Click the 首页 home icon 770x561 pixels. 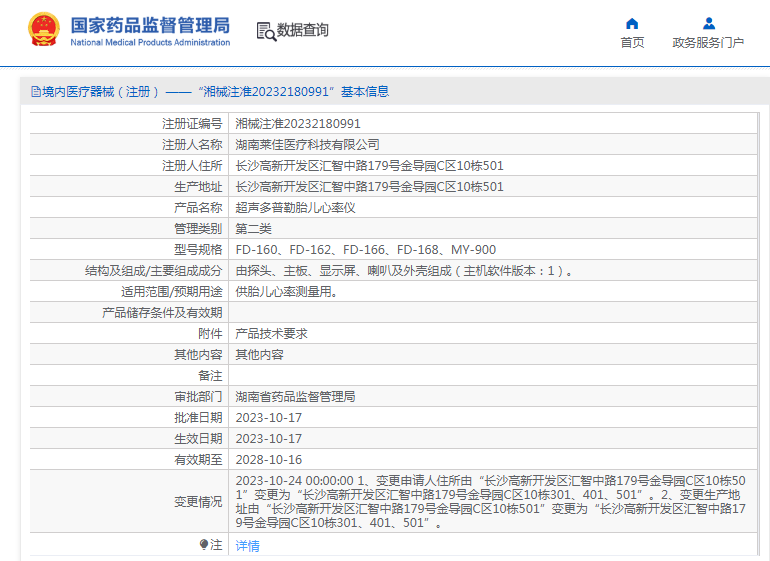[x=632, y=24]
